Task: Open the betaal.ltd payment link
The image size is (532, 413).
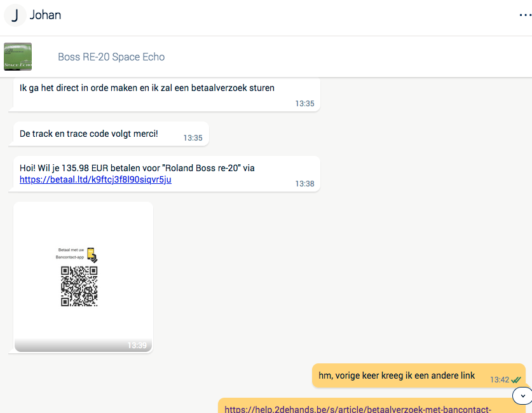Action: pos(95,179)
